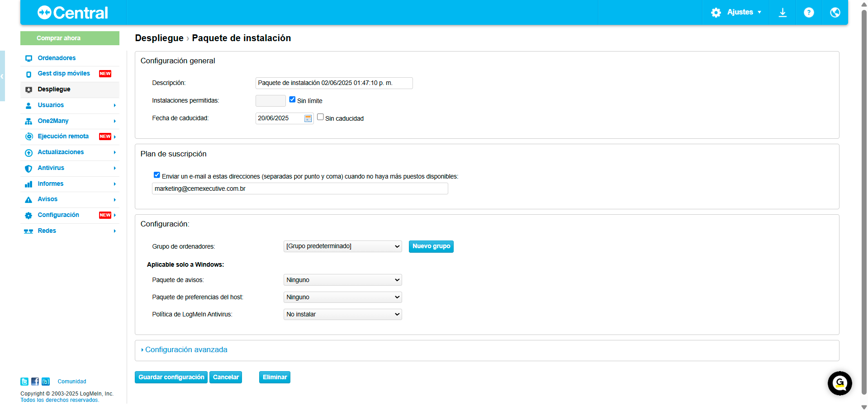Click Guardar configuración button

point(171,377)
